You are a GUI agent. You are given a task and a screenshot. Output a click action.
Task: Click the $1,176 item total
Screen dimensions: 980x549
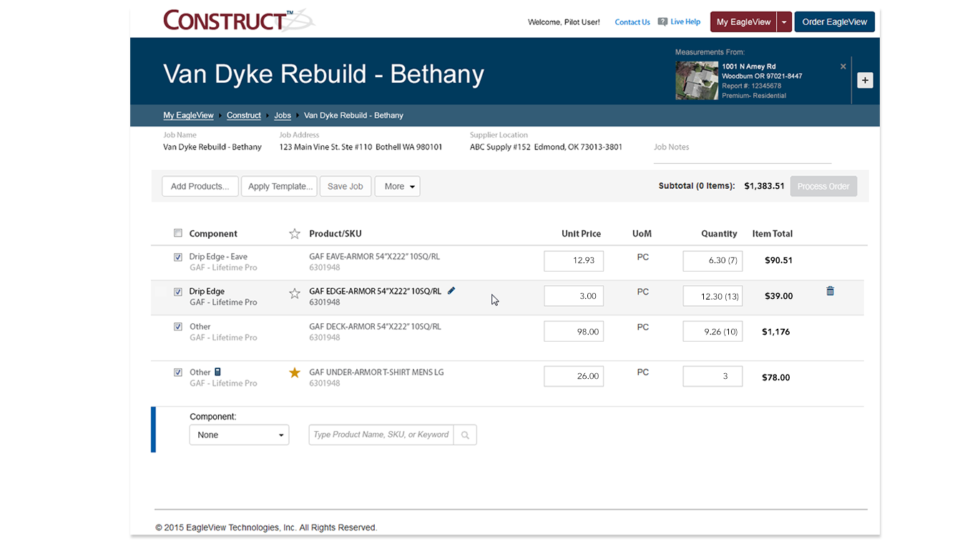click(775, 332)
